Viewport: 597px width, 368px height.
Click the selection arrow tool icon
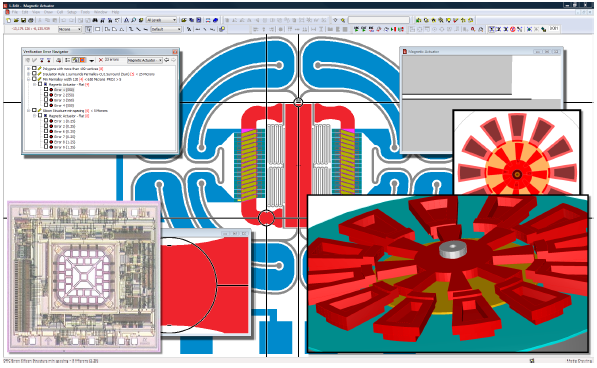pyautogui.click(x=89, y=29)
